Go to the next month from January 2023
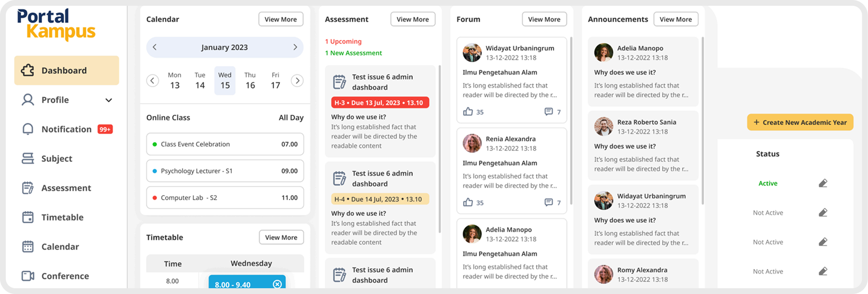Image resolution: width=868 pixels, height=294 pixels. click(295, 47)
